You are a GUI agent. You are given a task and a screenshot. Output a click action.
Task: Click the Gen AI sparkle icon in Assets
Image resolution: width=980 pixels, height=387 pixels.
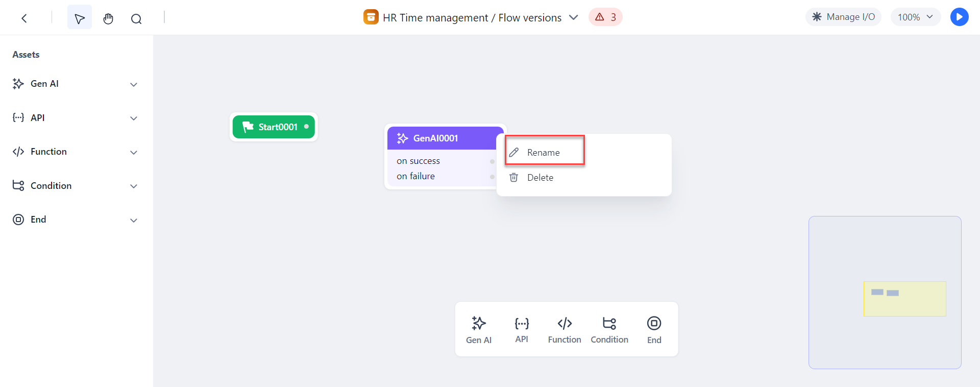pyautogui.click(x=18, y=84)
